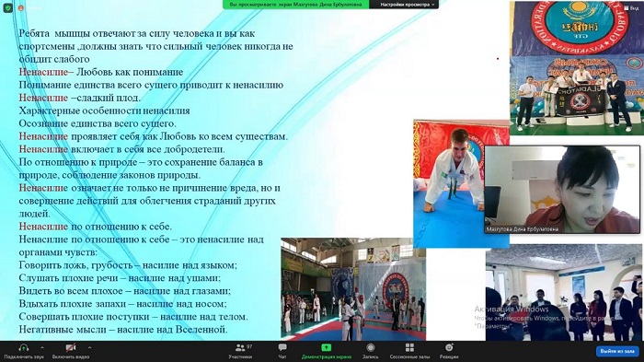The width and height of the screenshot is (644, 362).
Task: Turn on video with the crossed camera icon
Action: [x=71, y=348]
